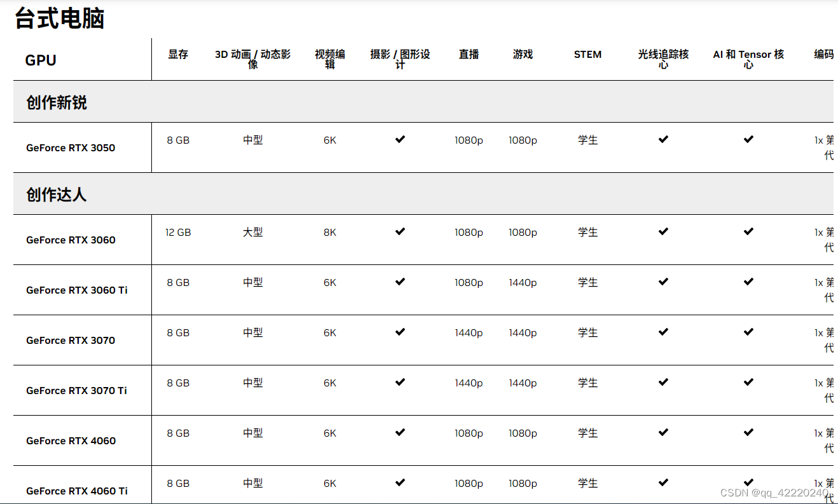Select the GeForce RTX 3060 row label

pyautogui.click(x=71, y=240)
